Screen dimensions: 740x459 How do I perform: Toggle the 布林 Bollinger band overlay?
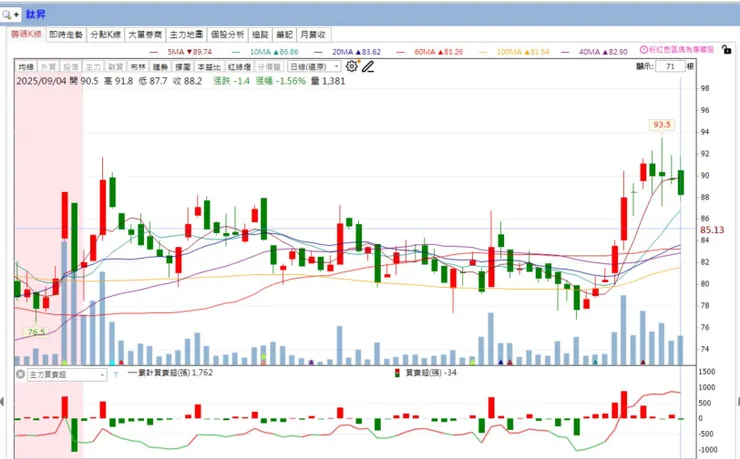[x=138, y=67]
